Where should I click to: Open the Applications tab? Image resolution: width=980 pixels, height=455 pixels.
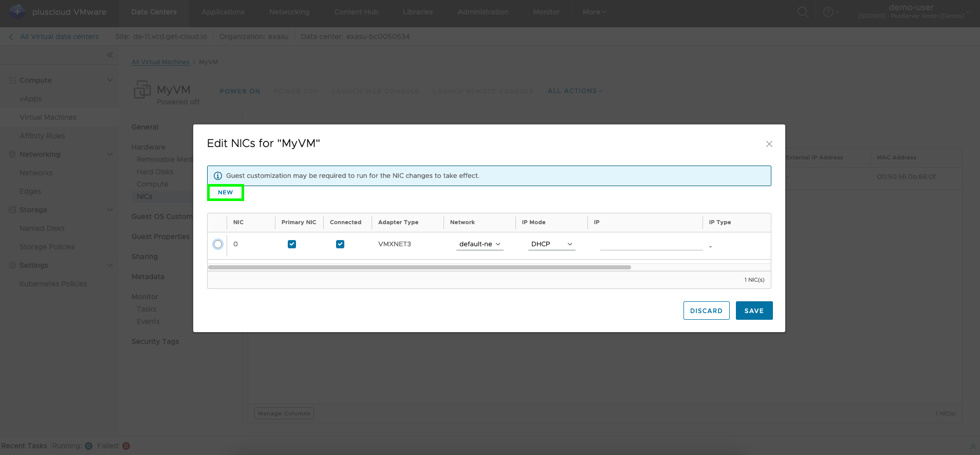pyautogui.click(x=223, y=12)
